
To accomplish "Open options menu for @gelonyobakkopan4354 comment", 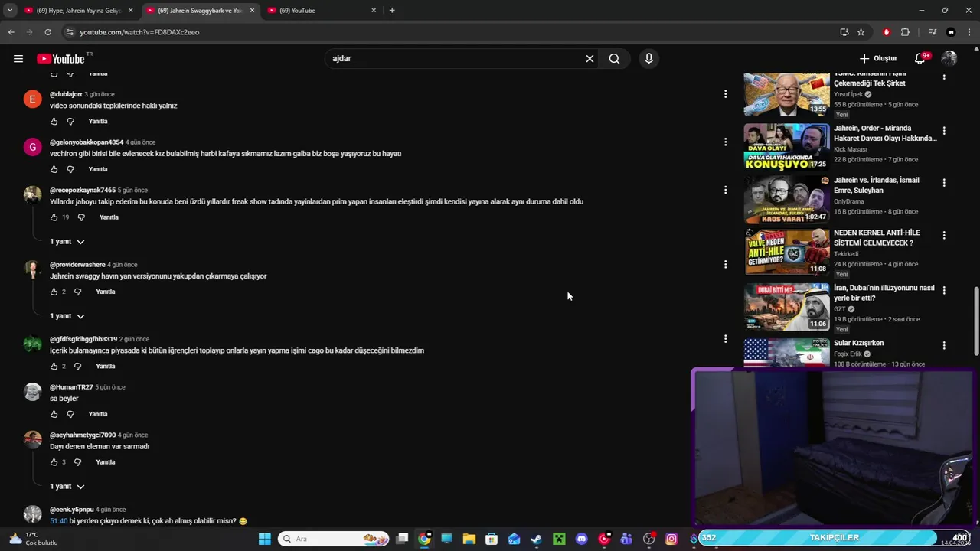I will pos(725,142).
